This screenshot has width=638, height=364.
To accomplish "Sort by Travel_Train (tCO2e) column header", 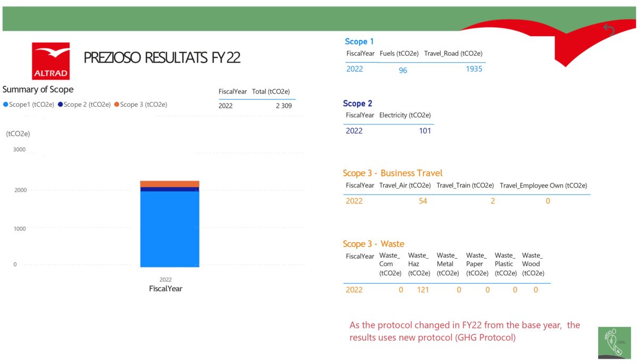I will tap(465, 185).
